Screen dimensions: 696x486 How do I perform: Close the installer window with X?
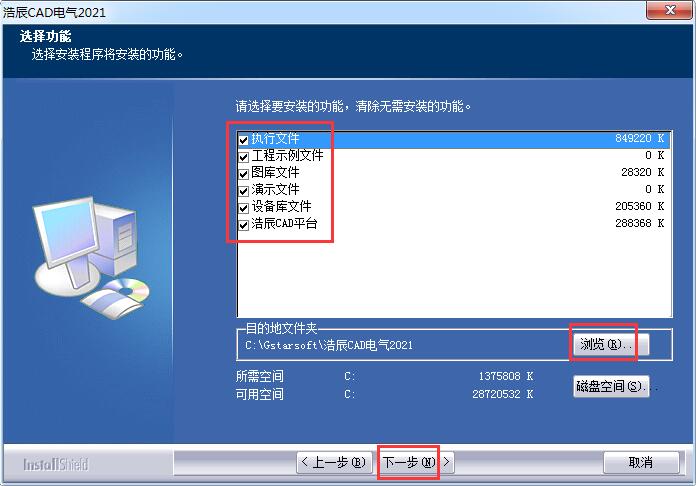(x=670, y=10)
